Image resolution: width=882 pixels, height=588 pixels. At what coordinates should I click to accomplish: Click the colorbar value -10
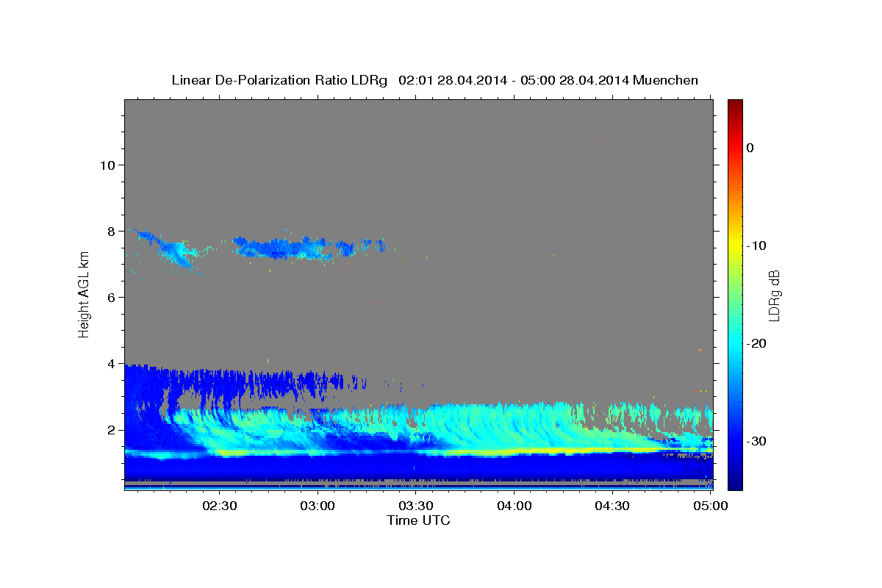(756, 245)
